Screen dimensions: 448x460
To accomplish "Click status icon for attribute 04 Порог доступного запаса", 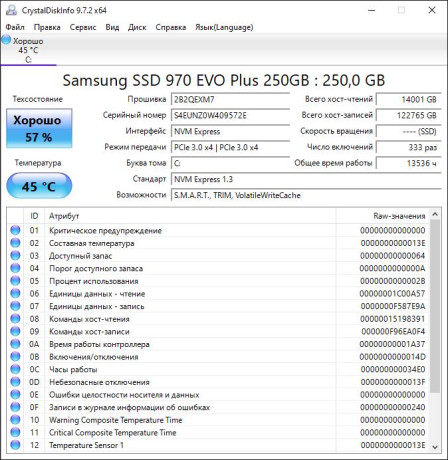I will (x=15, y=268).
